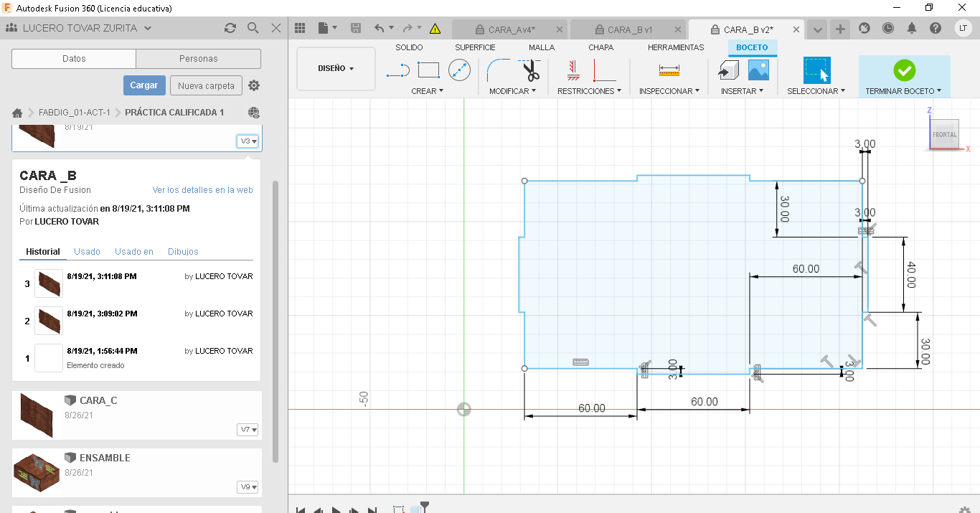Expand the INSPECCIONAR menu
Screen dimensions: 980x513
[669, 91]
